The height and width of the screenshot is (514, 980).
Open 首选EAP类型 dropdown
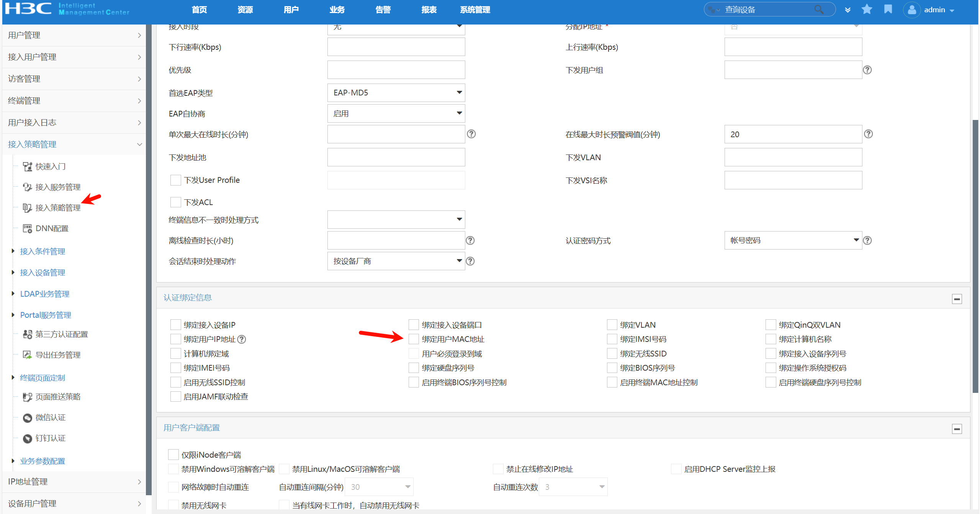[x=396, y=93]
